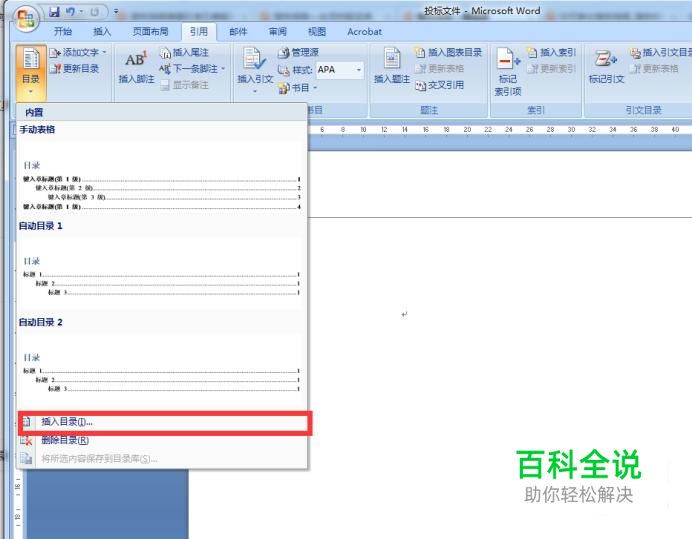Click 插入图表目录 in the ribbon
This screenshot has height=539, width=692.
click(x=449, y=53)
